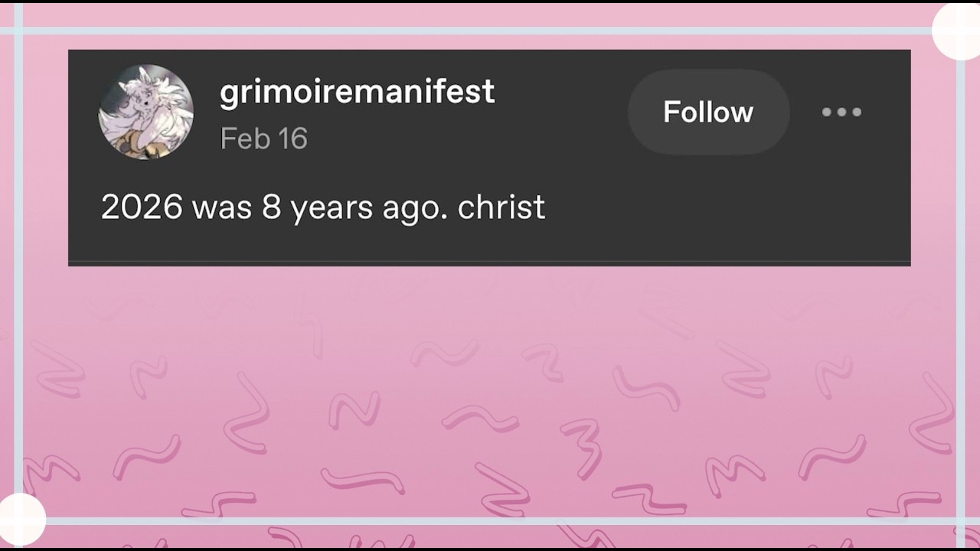The height and width of the screenshot is (551, 980).
Task: Click the leftmost dot of the ellipsis icon
Action: pyautogui.click(x=827, y=112)
